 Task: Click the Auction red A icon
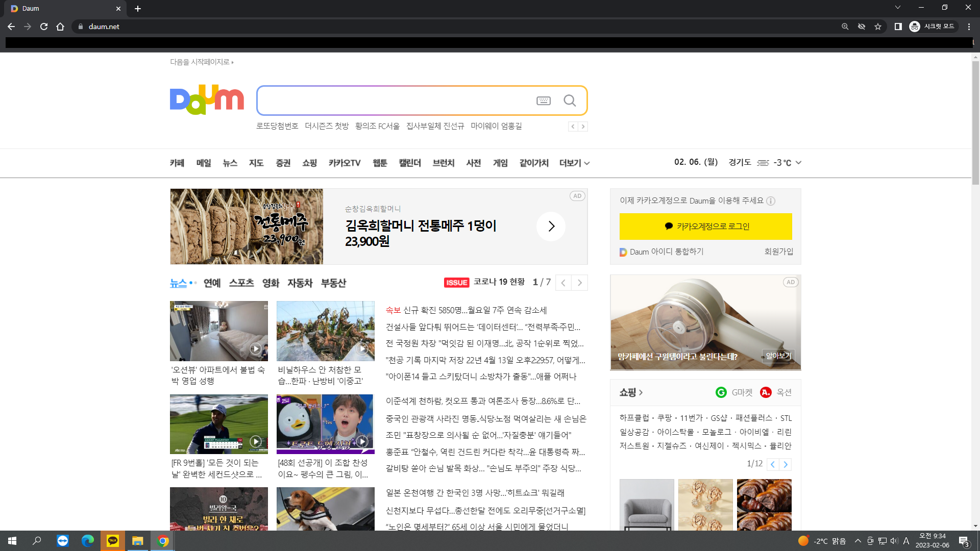(x=766, y=392)
